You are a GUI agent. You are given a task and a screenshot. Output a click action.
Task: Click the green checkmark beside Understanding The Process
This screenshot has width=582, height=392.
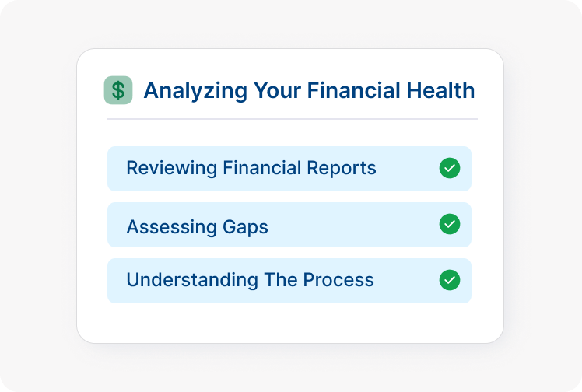pyautogui.click(x=449, y=280)
